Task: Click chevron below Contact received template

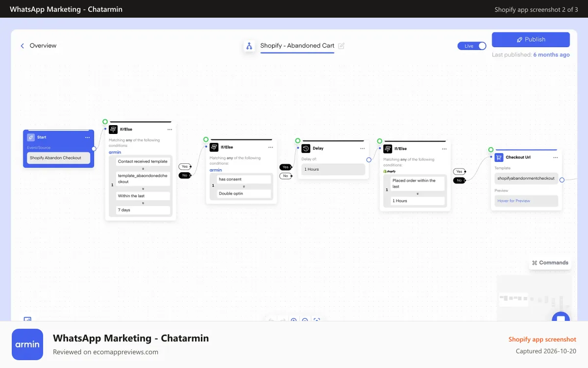Action: pyautogui.click(x=143, y=168)
